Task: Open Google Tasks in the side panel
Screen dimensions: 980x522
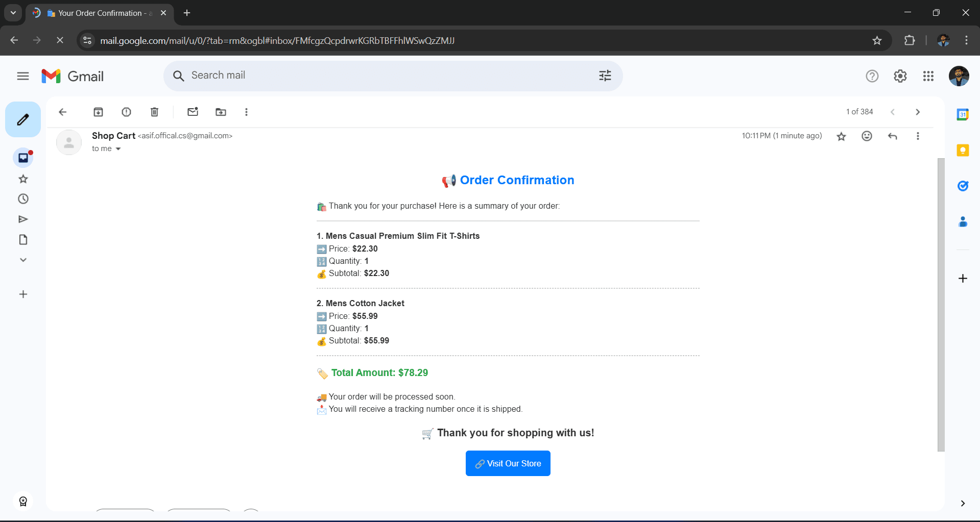Action: click(x=963, y=186)
